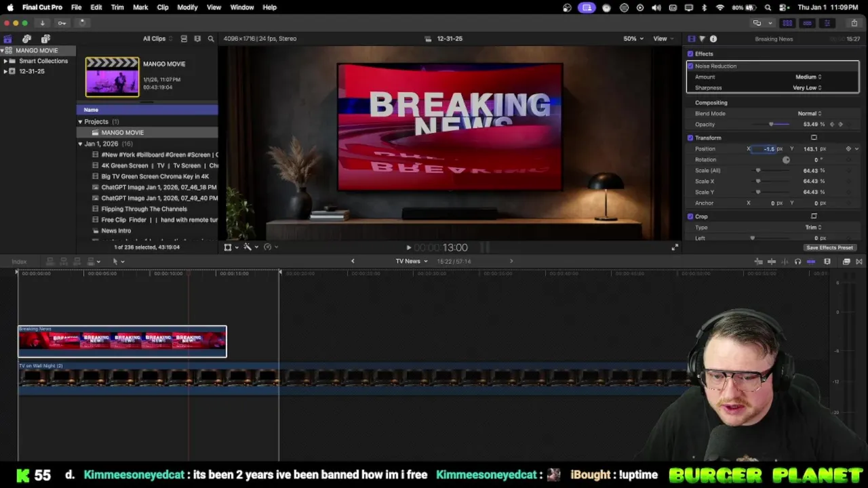Screen dimensions: 868x488
Task: Open the TV News project dropdown
Action: click(x=412, y=261)
